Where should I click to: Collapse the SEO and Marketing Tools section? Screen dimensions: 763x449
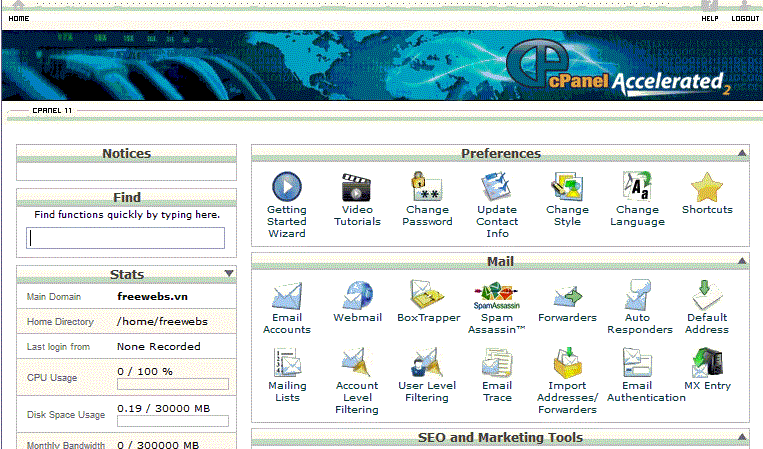click(741, 437)
